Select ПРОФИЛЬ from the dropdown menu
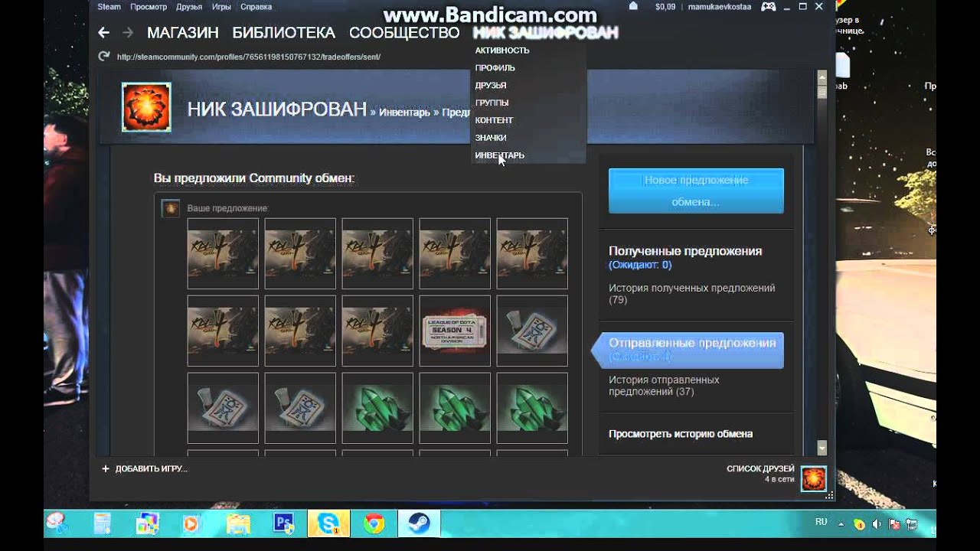 [x=495, y=68]
